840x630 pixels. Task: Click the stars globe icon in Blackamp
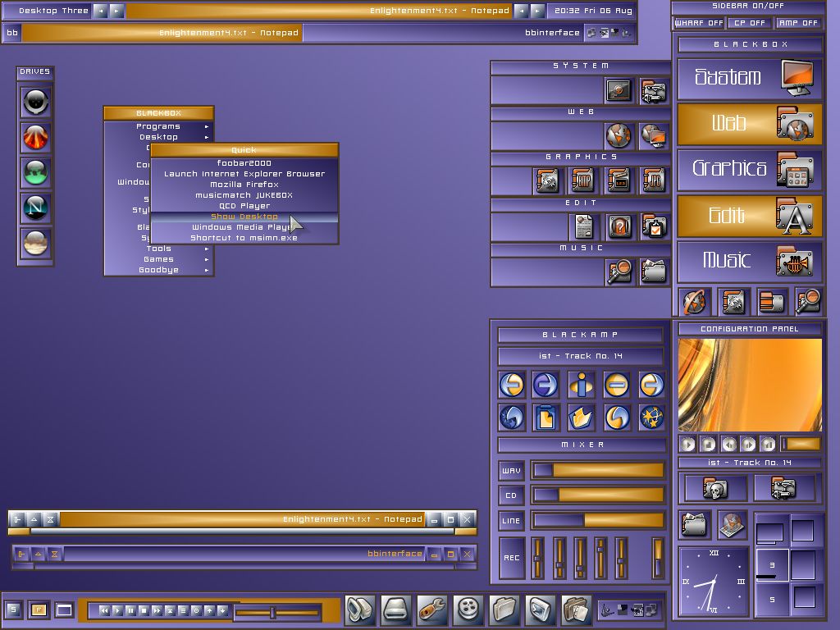[x=651, y=418]
